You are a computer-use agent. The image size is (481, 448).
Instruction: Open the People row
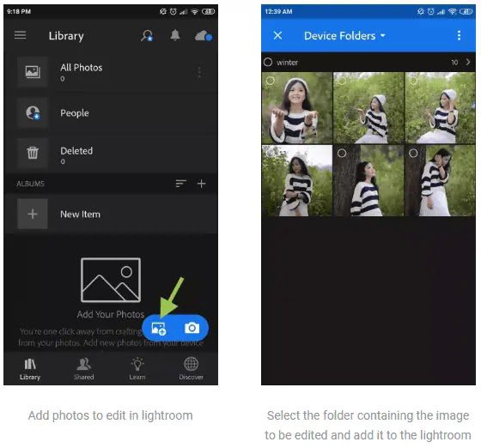111,112
